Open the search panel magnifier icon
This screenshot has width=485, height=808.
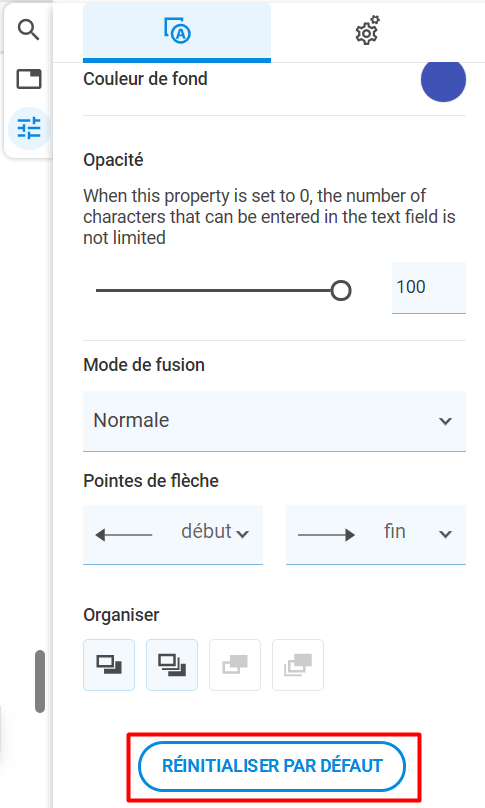28,30
